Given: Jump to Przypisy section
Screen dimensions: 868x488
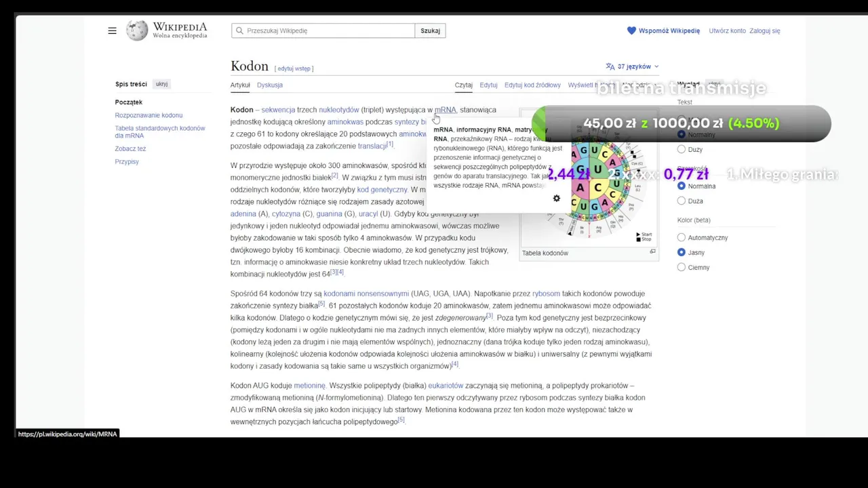Looking at the screenshot, I should (x=127, y=161).
